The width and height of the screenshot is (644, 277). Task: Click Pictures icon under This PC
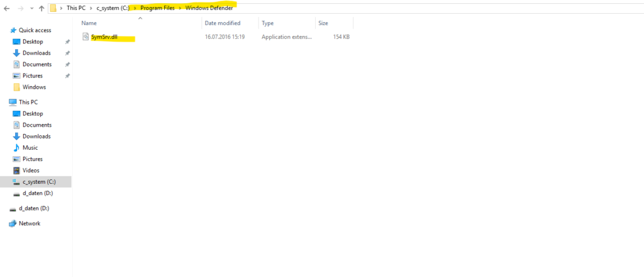[x=16, y=159]
